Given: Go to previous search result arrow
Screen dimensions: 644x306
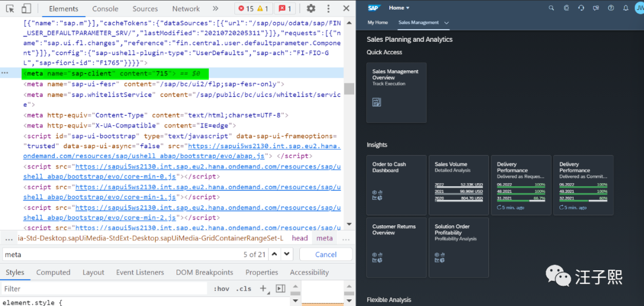Looking at the screenshot, I should click(x=275, y=254).
